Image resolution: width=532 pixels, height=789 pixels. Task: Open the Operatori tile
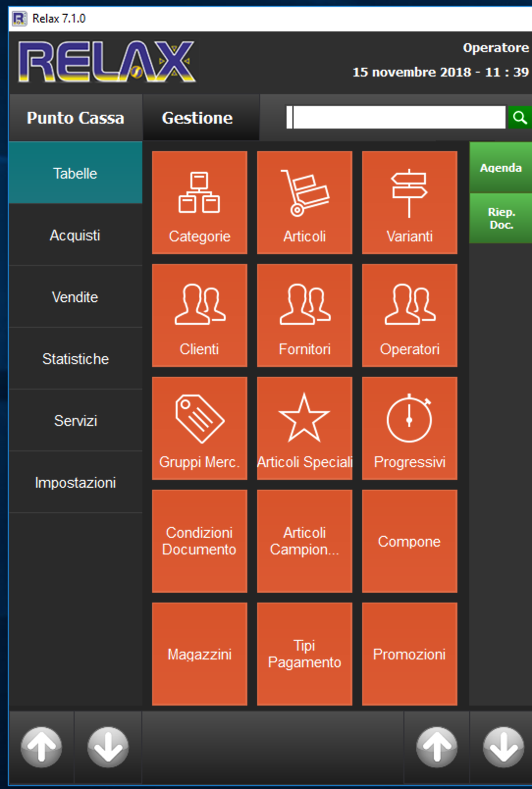pyautogui.click(x=409, y=316)
